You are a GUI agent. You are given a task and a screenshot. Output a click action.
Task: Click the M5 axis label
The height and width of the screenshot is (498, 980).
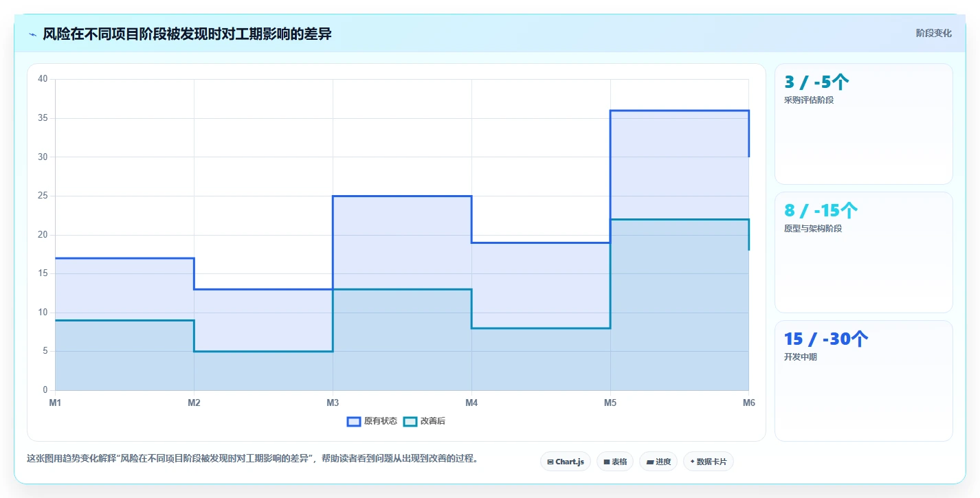[x=610, y=403]
